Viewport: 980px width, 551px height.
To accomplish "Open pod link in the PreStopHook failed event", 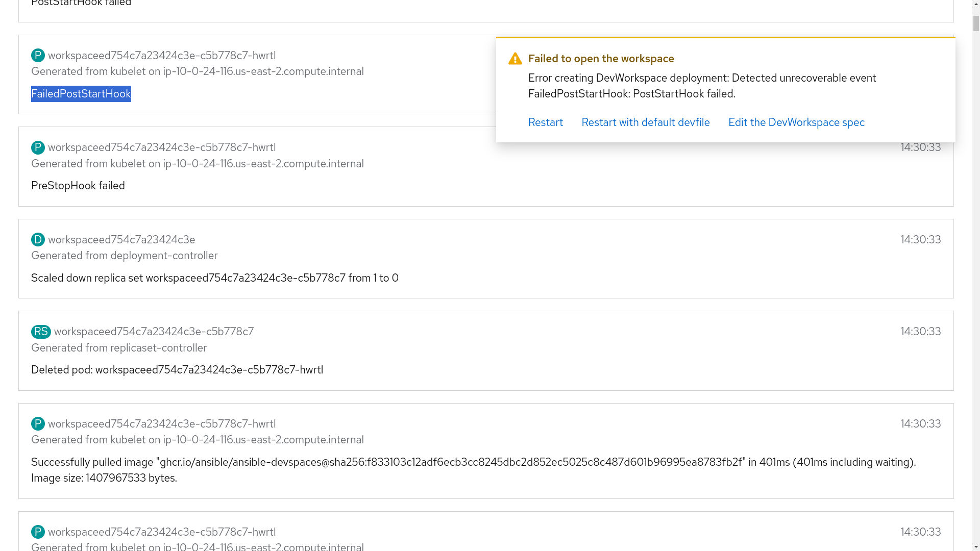I will pyautogui.click(x=161, y=147).
